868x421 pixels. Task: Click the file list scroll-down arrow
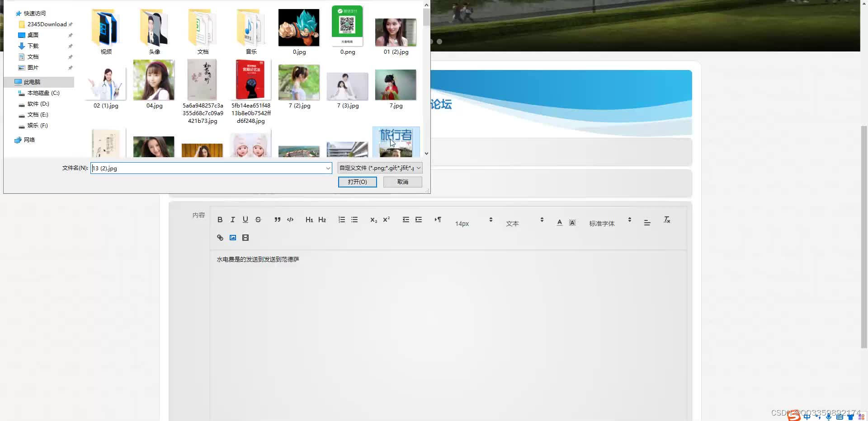426,154
